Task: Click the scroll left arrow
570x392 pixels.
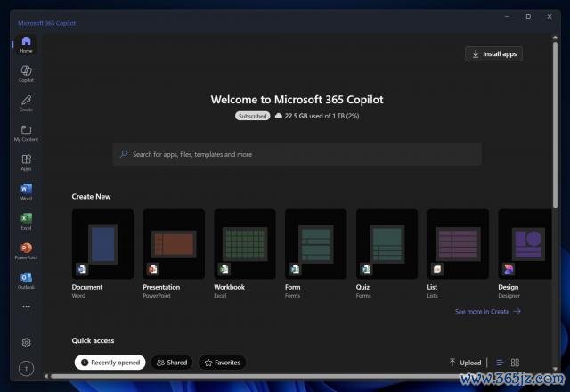Action: click(46, 376)
